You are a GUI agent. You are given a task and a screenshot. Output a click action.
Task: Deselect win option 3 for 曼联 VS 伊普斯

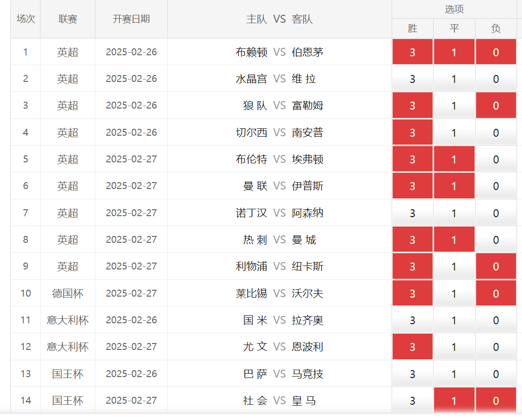[x=412, y=186]
